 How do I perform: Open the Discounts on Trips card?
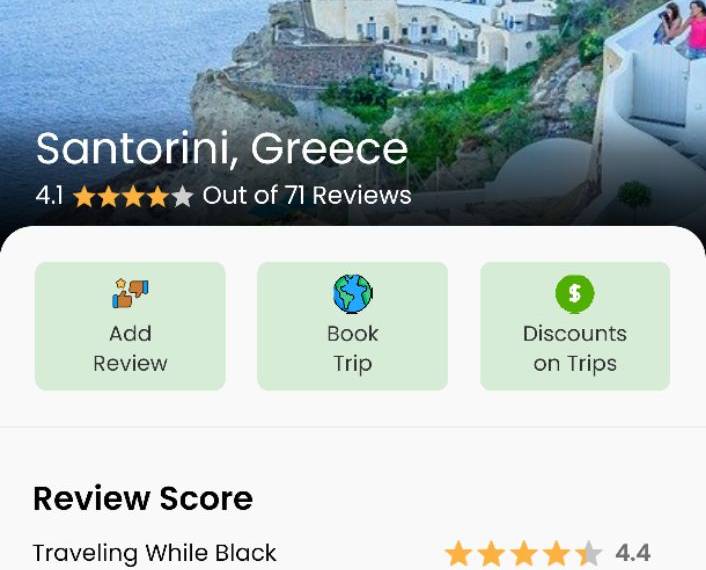point(575,326)
